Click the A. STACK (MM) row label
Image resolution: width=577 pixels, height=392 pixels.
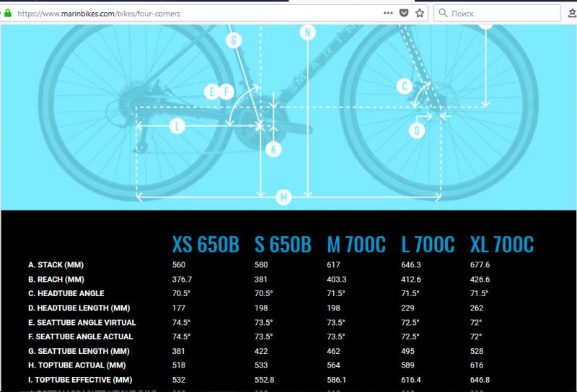click(56, 264)
